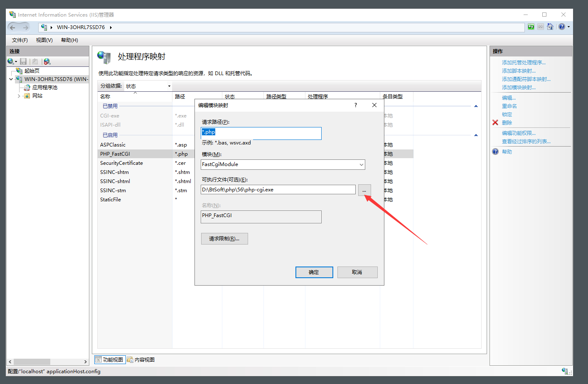The image size is (588, 384).
Task: Open the 帮助(H) menu
Action: point(69,40)
